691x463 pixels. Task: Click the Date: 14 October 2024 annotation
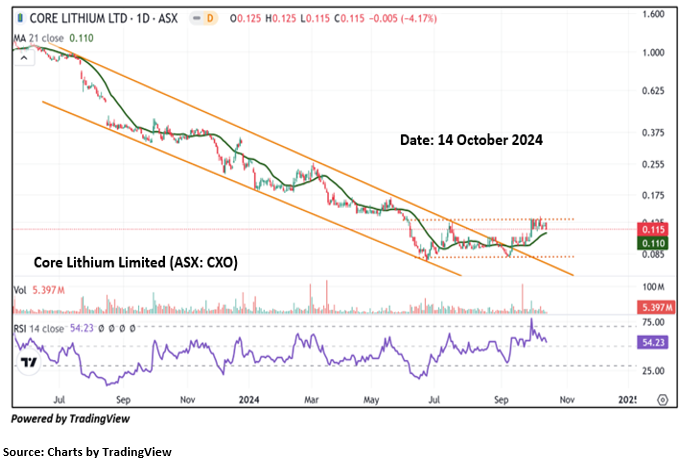[471, 140]
